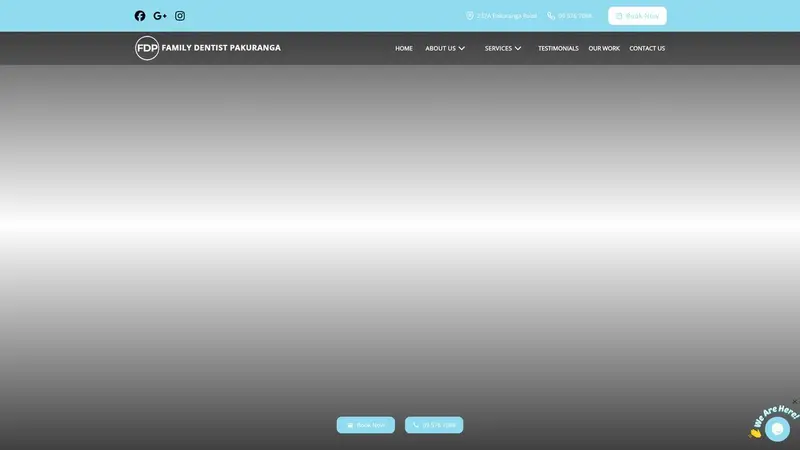The width and height of the screenshot is (800, 450).
Task: Click the Pakuranga Road address link
Action: pos(502,16)
